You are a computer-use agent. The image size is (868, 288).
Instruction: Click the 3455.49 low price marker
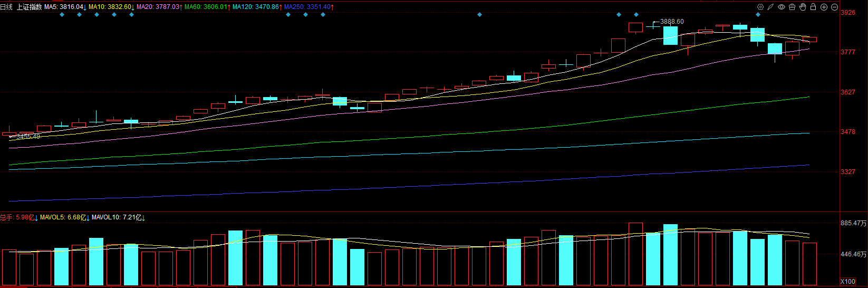click(28, 137)
